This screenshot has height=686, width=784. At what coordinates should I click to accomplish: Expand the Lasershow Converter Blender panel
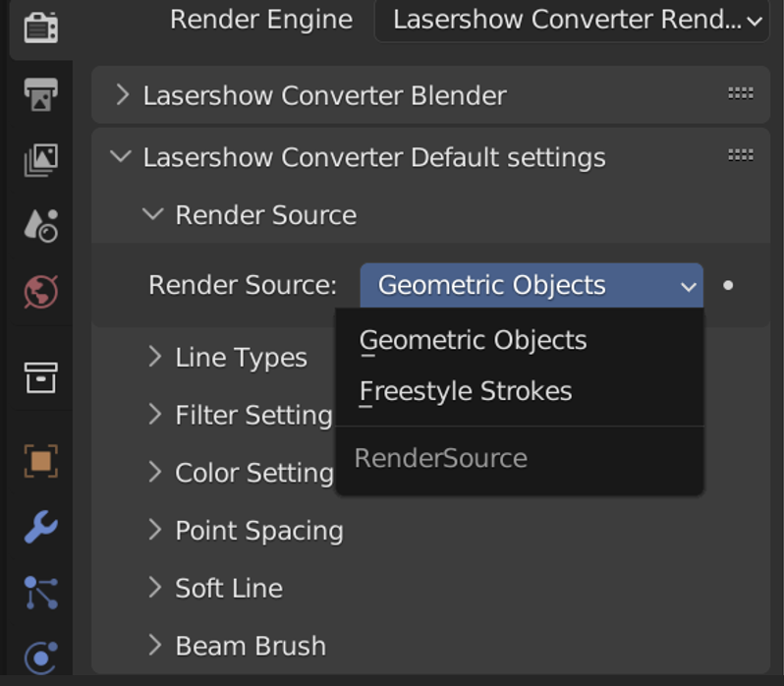coord(324,95)
